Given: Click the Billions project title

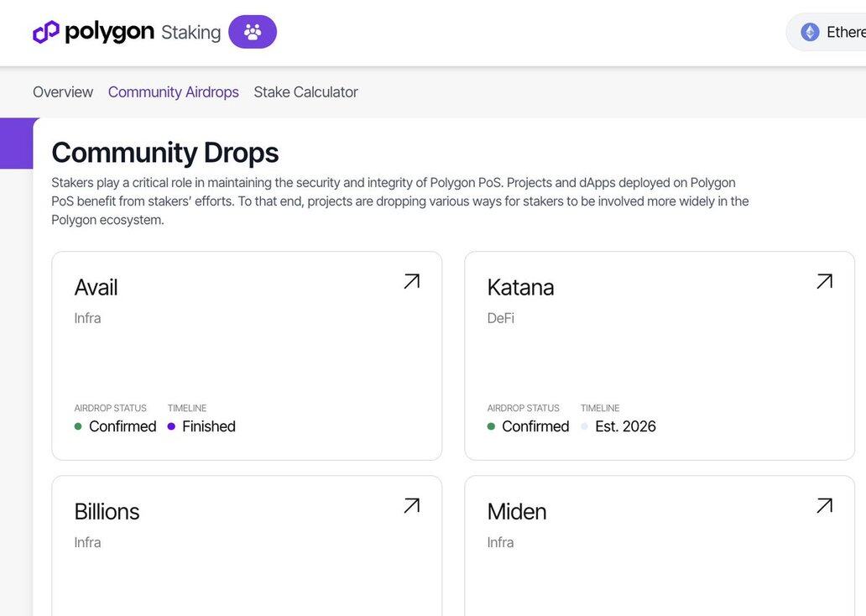Looking at the screenshot, I should [x=107, y=511].
